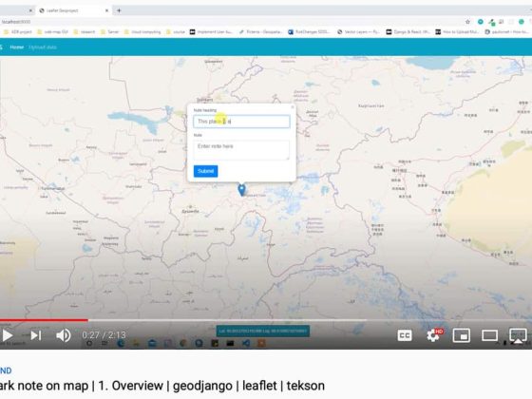
Task: Open the 'web-map GUI' bookmark folder
Action: click(52, 32)
